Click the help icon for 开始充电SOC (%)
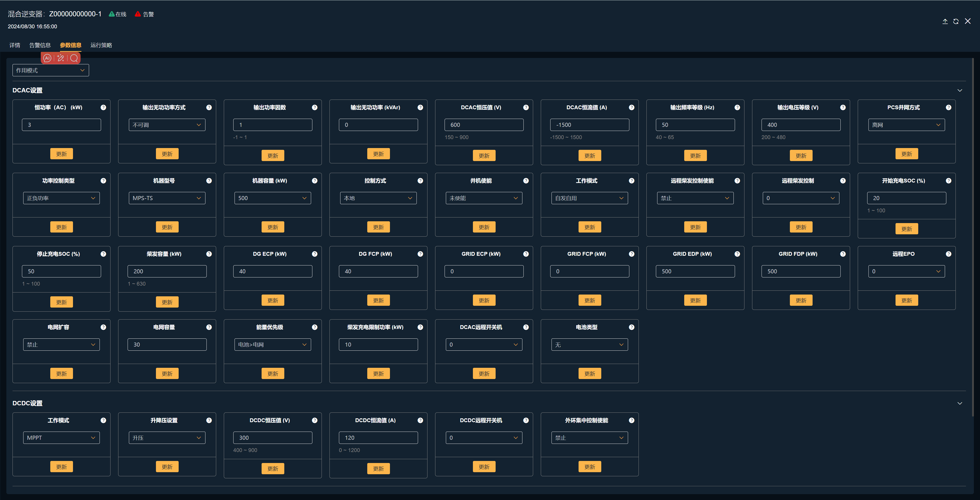980x500 pixels. click(948, 181)
